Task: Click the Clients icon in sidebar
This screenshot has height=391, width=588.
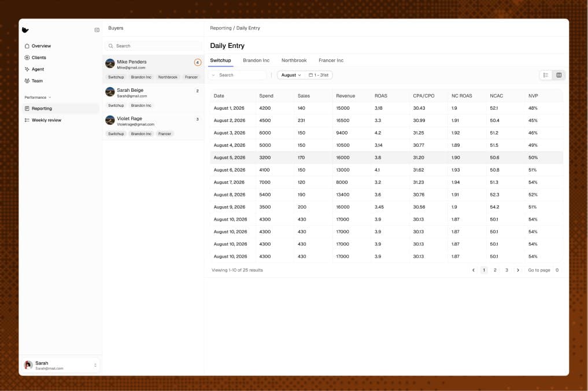Action: [27, 58]
